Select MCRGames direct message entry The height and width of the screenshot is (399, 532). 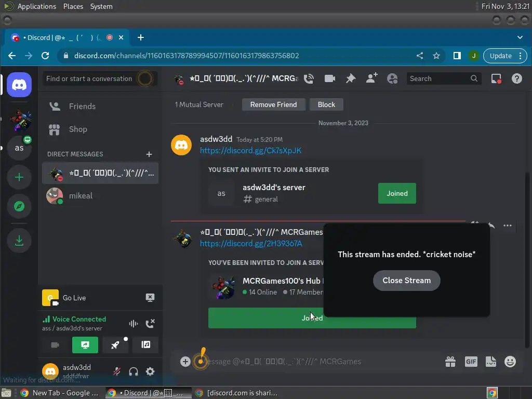[x=100, y=174]
